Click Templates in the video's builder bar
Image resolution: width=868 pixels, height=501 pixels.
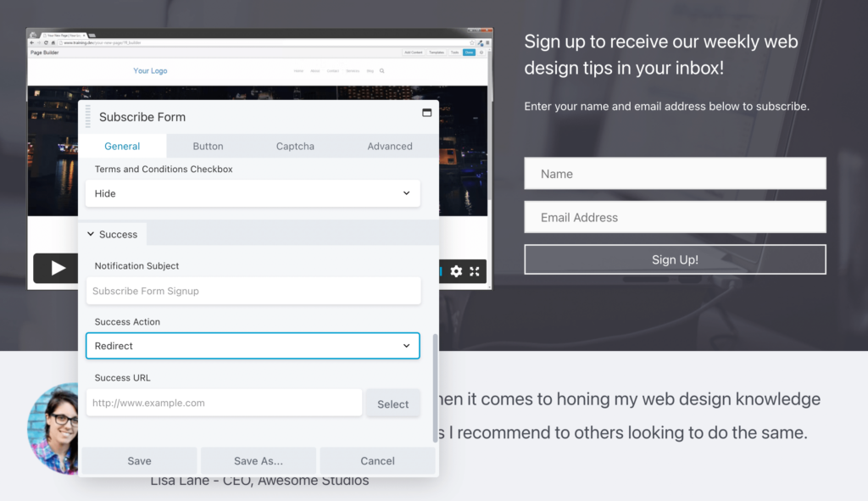437,52
